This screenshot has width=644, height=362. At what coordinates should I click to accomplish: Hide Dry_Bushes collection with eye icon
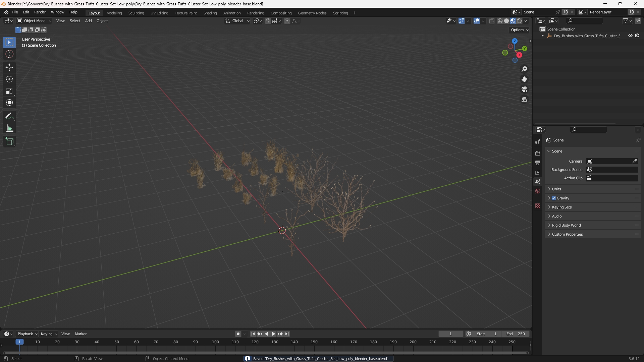630,36
